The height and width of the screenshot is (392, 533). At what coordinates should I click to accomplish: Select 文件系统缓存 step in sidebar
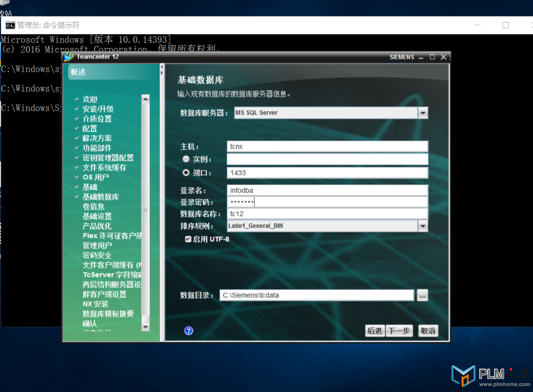pos(104,167)
